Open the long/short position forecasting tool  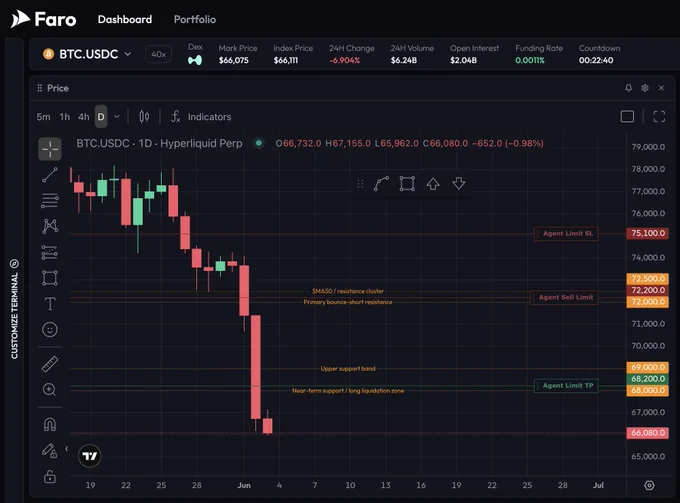click(50, 252)
